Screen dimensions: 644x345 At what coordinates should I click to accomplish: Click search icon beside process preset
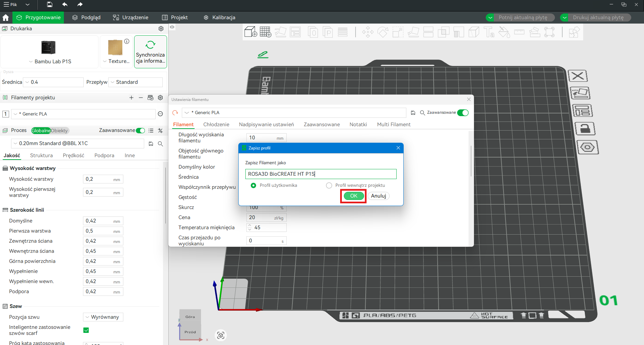click(160, 144)
